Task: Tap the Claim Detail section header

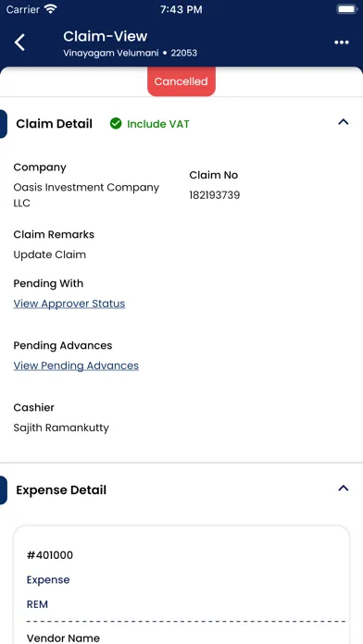Action: click(55, 124)
